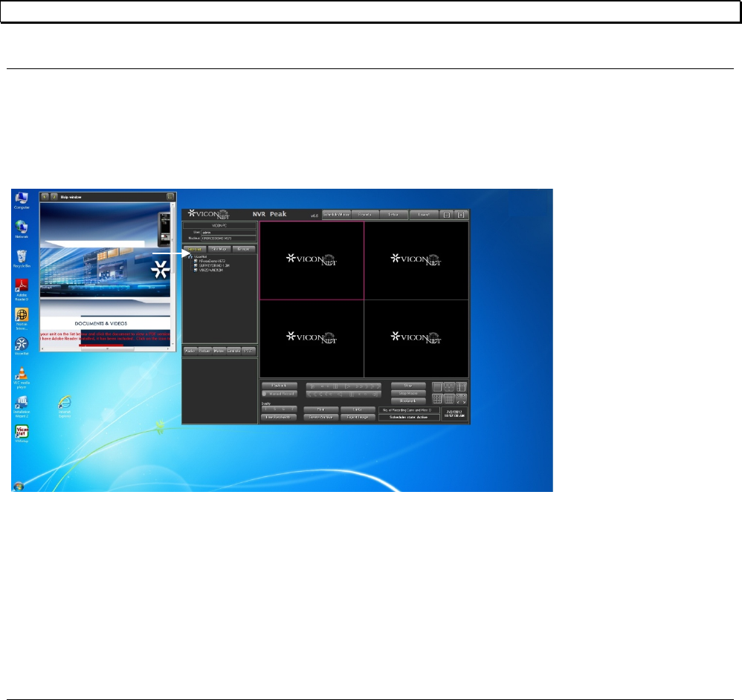The image size is (742, 700).
Task: Switch to the Site List tab
Action: tap(195, 249)
